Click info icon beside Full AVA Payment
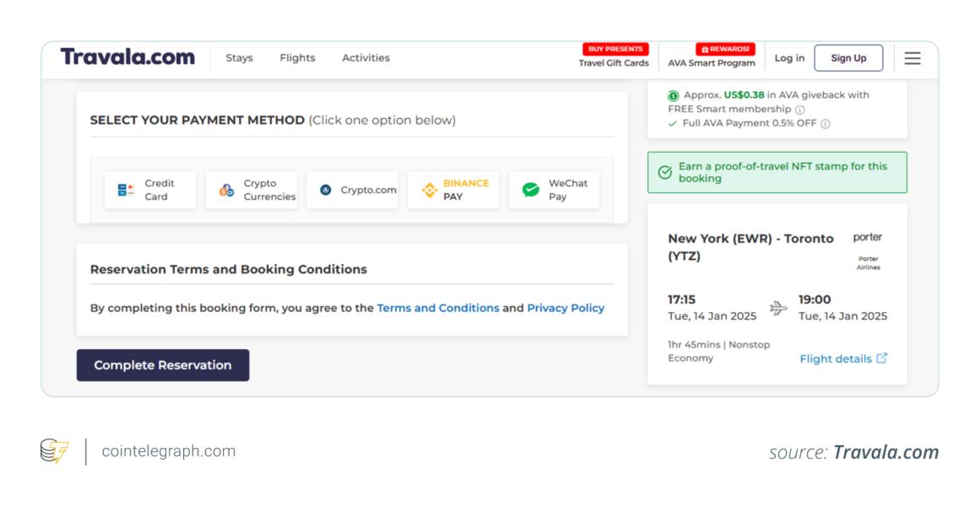The image size is (980, 506). [x=825, y=124]
